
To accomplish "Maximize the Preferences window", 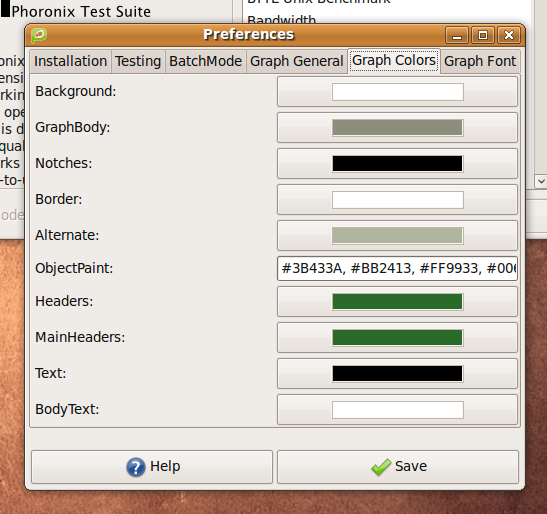I will click(483, 35).
